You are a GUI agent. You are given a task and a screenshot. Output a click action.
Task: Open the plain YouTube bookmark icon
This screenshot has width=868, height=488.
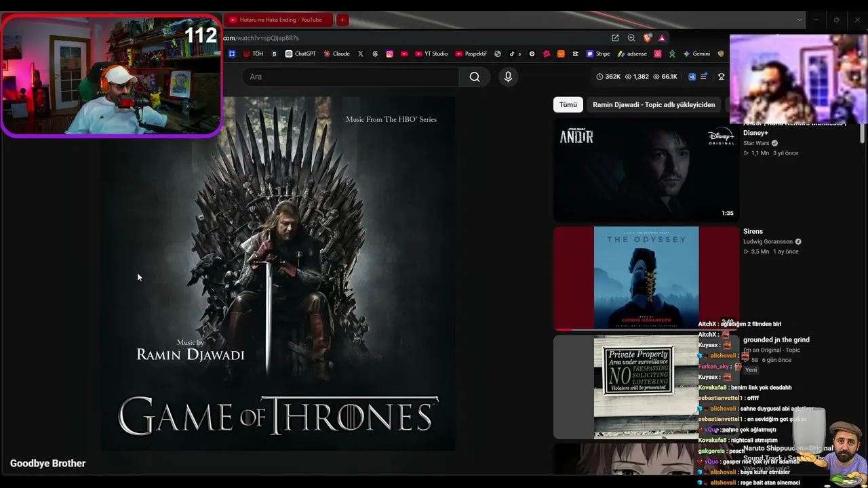[x=405, y=54]
